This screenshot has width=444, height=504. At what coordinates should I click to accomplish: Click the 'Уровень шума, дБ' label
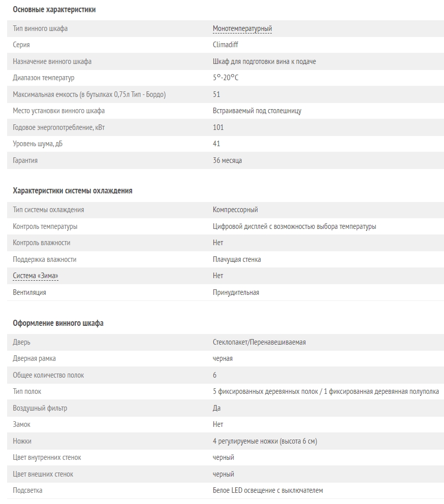(38, 144)
